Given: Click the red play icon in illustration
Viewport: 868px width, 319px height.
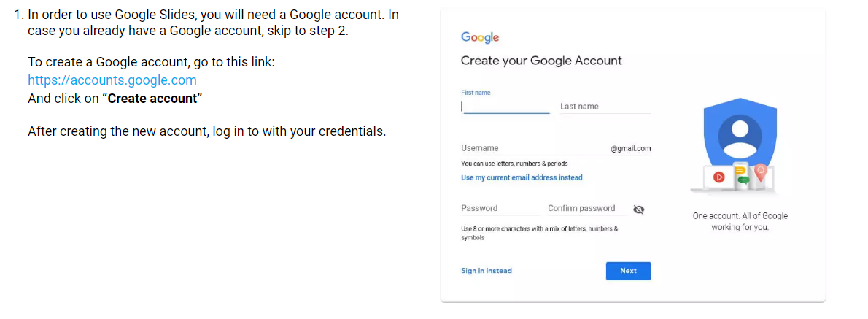Looking at the screenshot, I should click(x=718, y=177).
